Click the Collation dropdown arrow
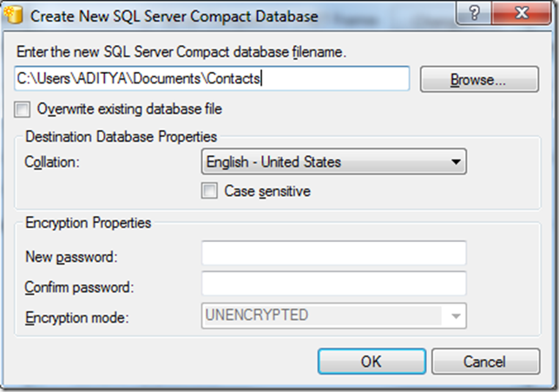This screenshot has height=392, width=559. 454,162
